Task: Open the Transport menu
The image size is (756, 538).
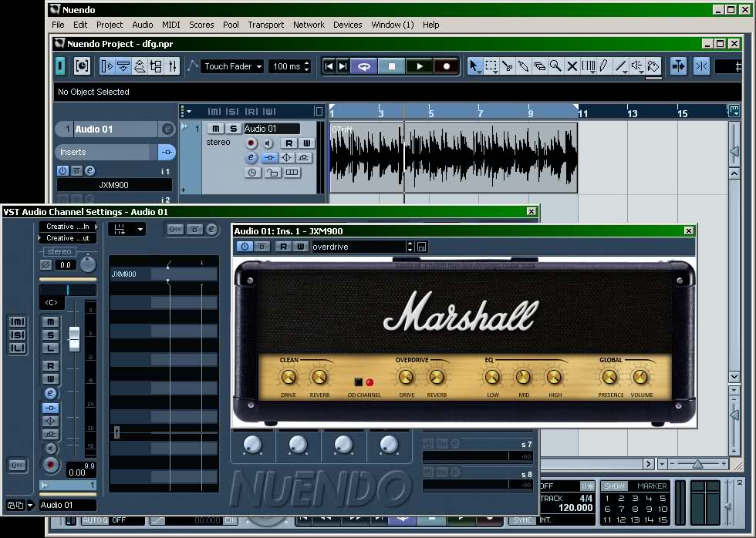Action: click(x=265, y=25)
